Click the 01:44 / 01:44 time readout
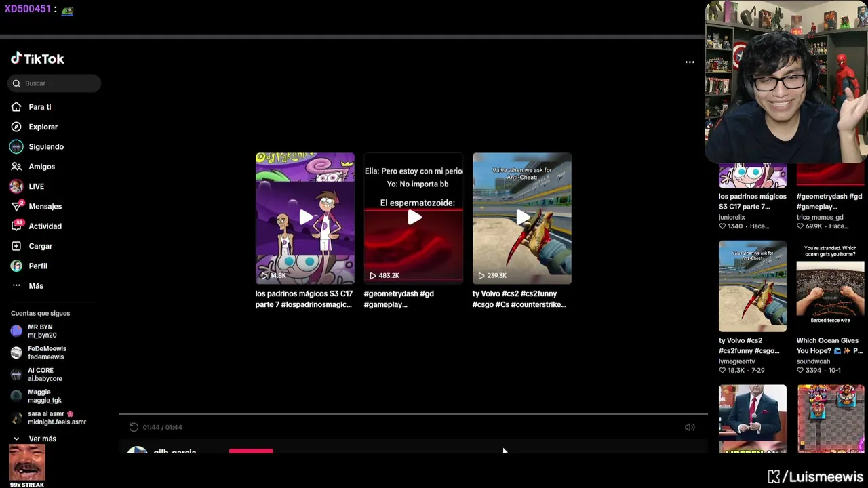 (163, 427)
